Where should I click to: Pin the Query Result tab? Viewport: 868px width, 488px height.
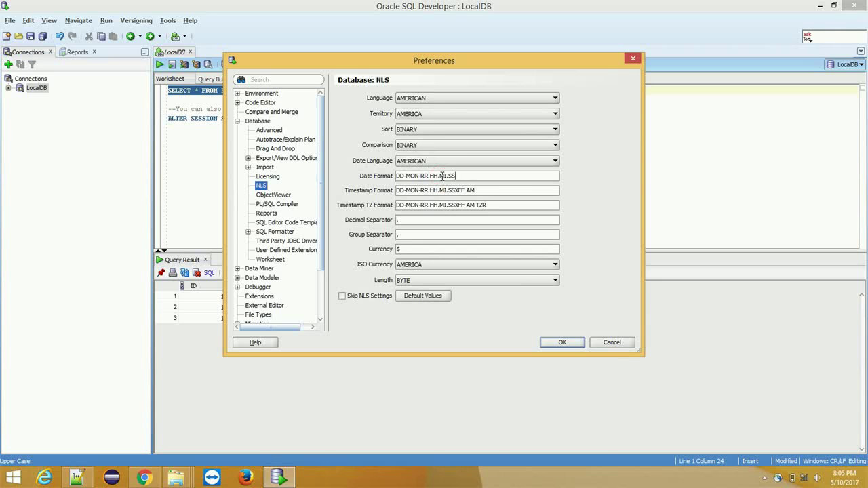click(161, 272)
